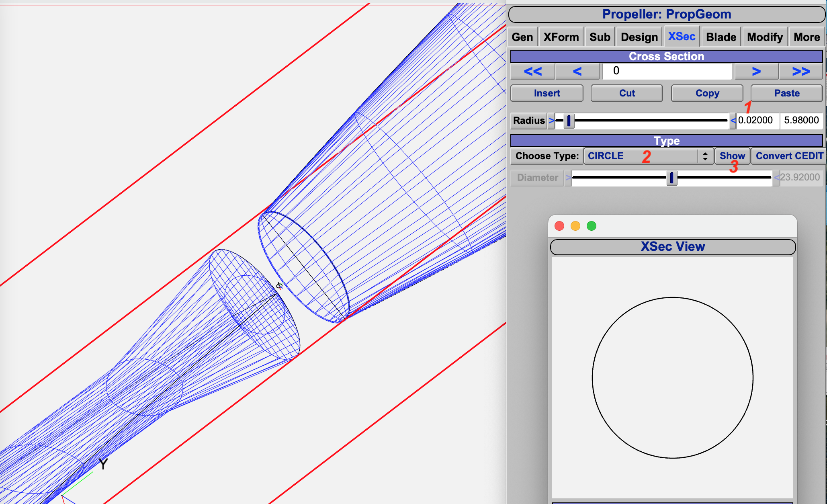Image resolution: width=827 pixels, height=504 pixels.
Task: Advance to next cross section with > arrow
Action: pyautogui.click(x=756, y=72)
